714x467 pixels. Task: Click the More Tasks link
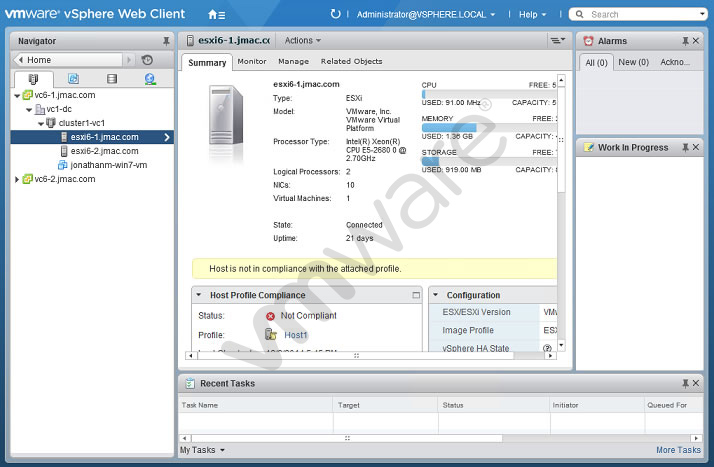[678, 450]
